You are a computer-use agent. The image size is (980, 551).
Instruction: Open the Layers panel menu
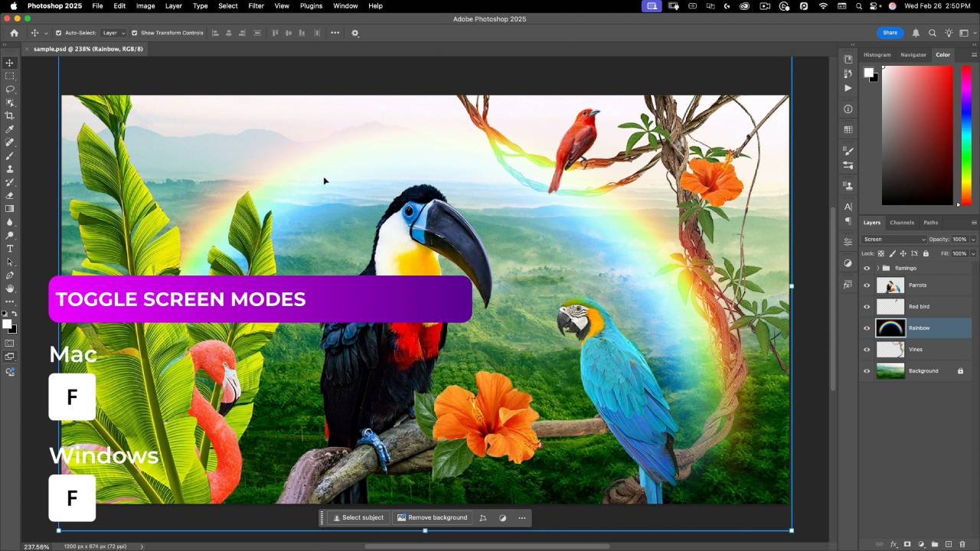975,223
